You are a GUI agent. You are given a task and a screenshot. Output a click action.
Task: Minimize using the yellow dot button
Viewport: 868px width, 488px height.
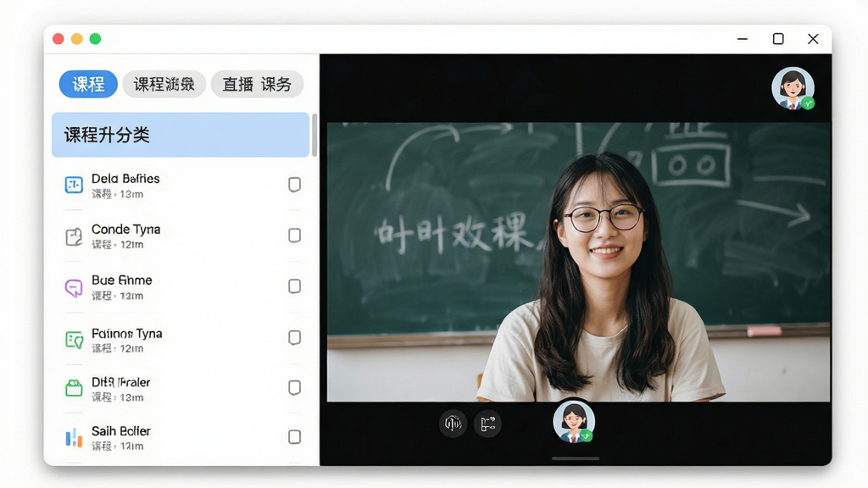point(77,39)
